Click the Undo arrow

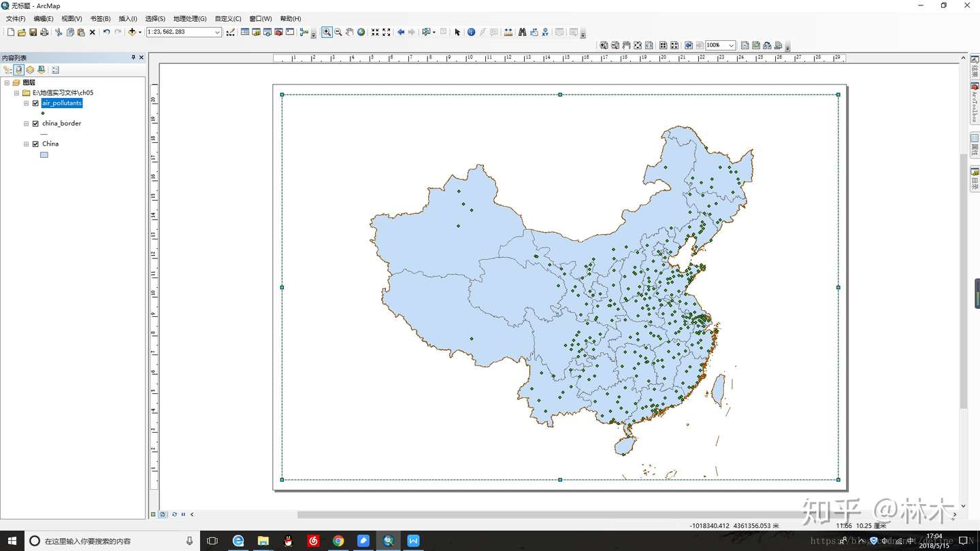tap(106, 32)
